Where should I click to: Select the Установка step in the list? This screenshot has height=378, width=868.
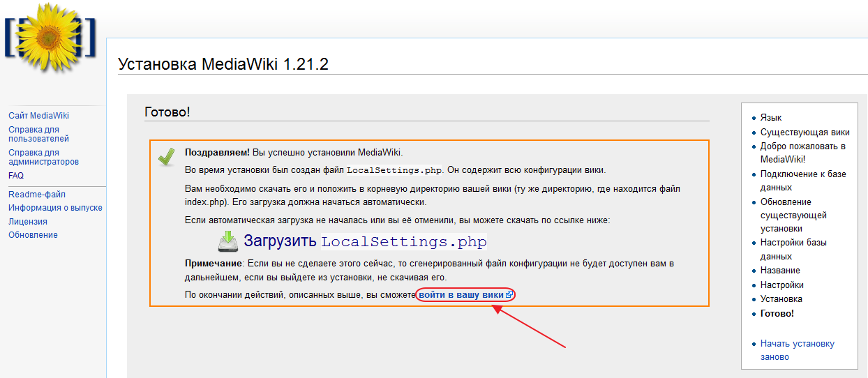781,299
